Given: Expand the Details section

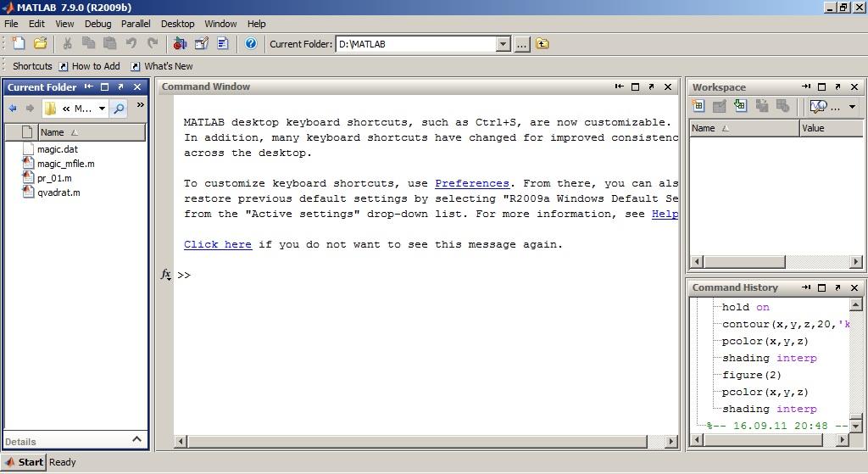Looking at the screenshot, I should click(136, 439).
